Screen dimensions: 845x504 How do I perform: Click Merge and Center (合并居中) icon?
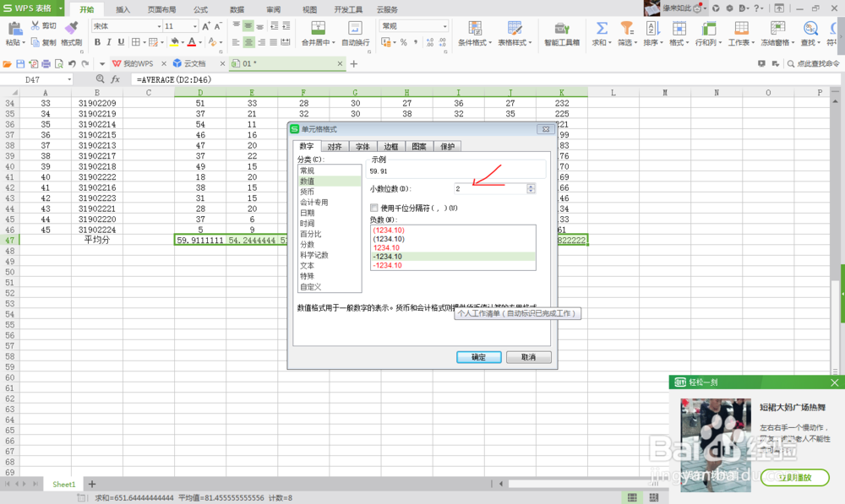tap(318, 29)
